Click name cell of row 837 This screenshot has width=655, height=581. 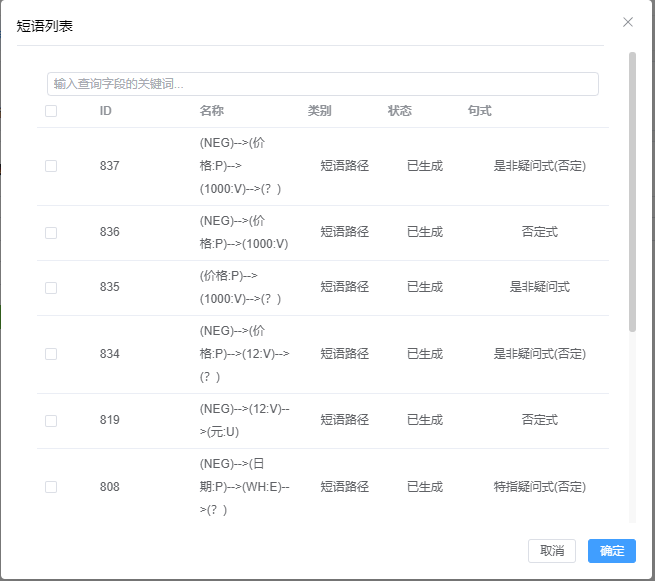pos(241,166)
